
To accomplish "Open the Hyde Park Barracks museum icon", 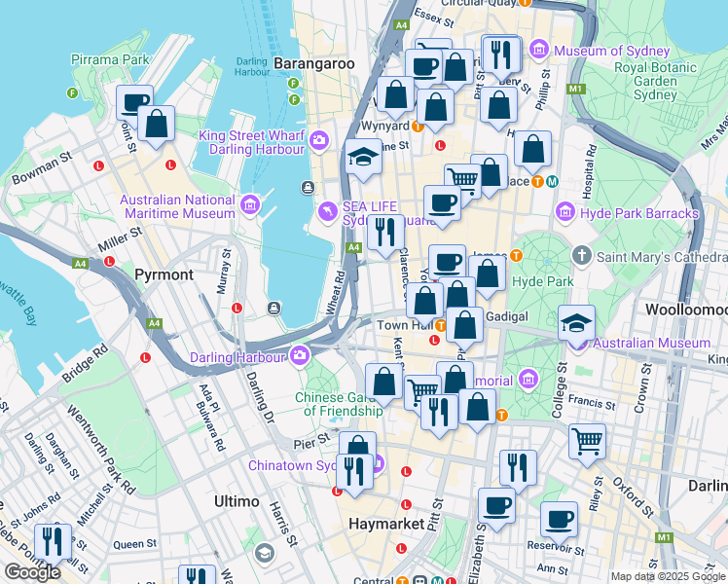I will pyautogui.click(x=565, y=212).
